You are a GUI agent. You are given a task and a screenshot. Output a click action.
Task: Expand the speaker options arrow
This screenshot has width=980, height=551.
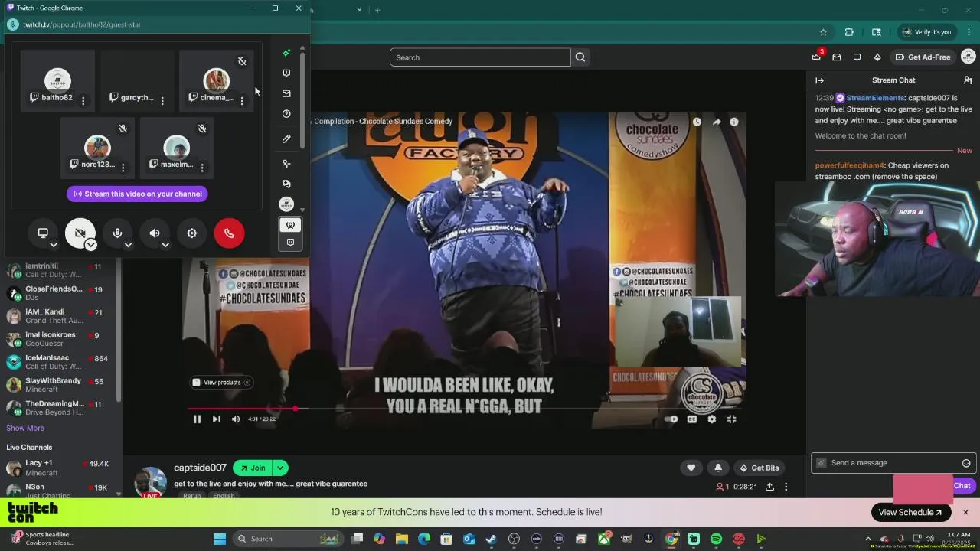click(x=165, y=245)
